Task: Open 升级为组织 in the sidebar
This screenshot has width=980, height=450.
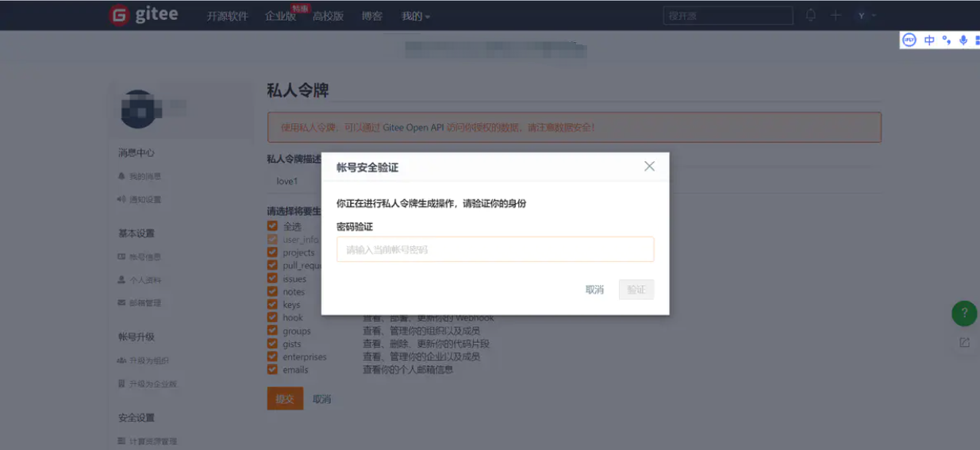Action: 144,361
